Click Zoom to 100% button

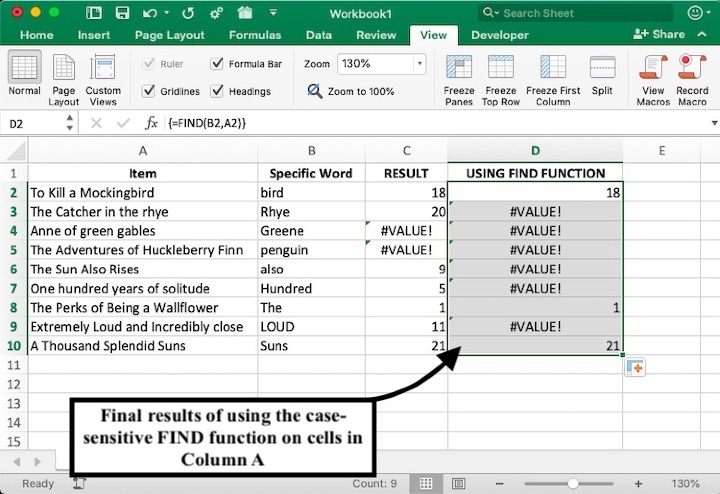351,91
